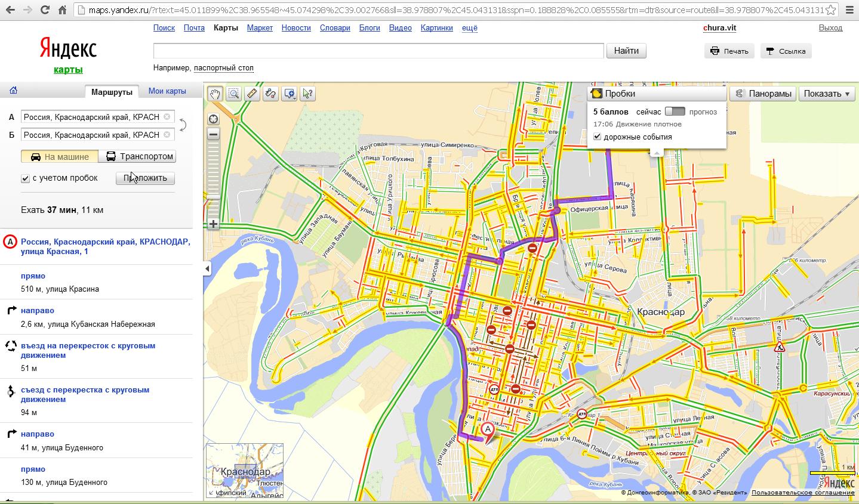Click the pedestrian warning sign east of Краснодар
Image resolution: width=859 pixels, height=504 pixels.
(x=779, y=347)
